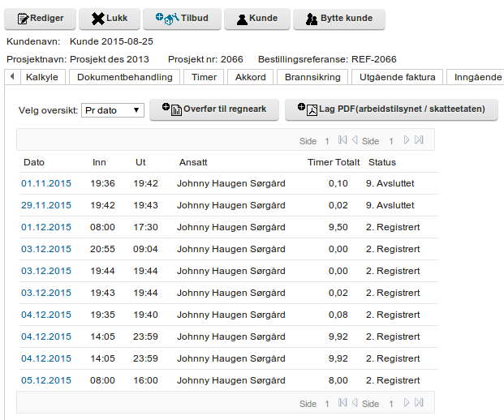Generate the PDF for arbeidstilsynet / skatteetaten

pos(390,109)
